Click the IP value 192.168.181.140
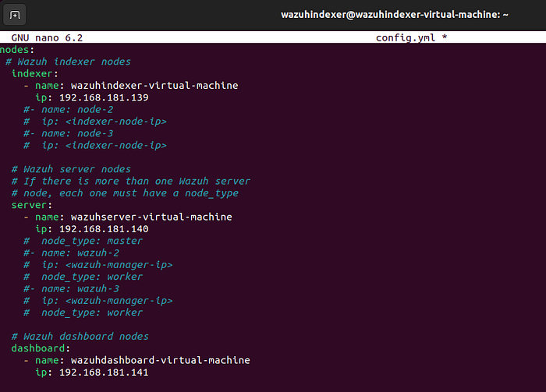The height and width of the screenshot is (392, 546). (x=104, y=229)
